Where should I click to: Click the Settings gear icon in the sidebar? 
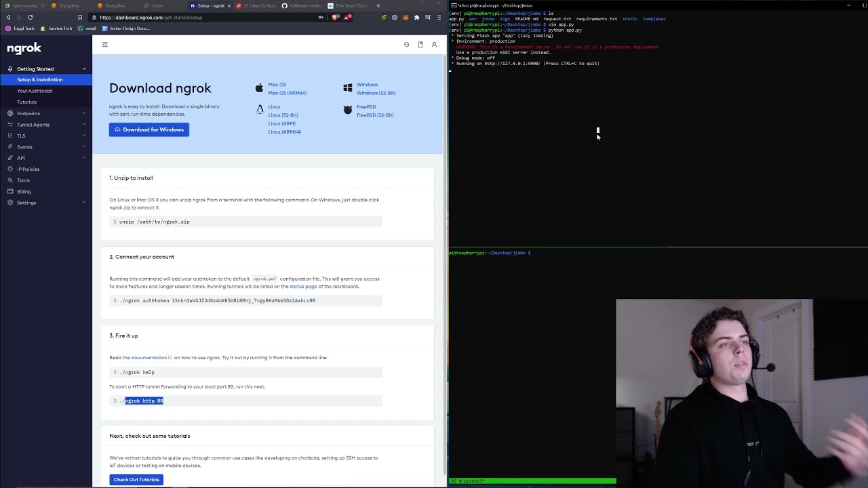(x=10, y=203)
